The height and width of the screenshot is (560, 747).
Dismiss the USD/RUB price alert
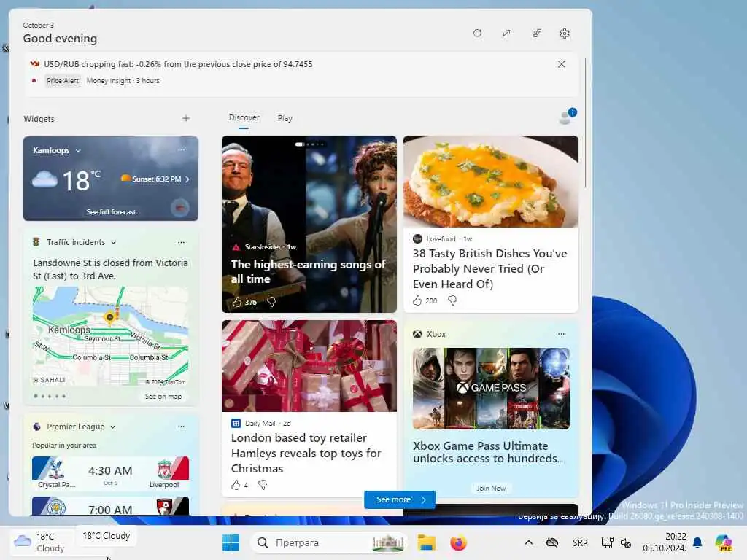tap(561, 64)
